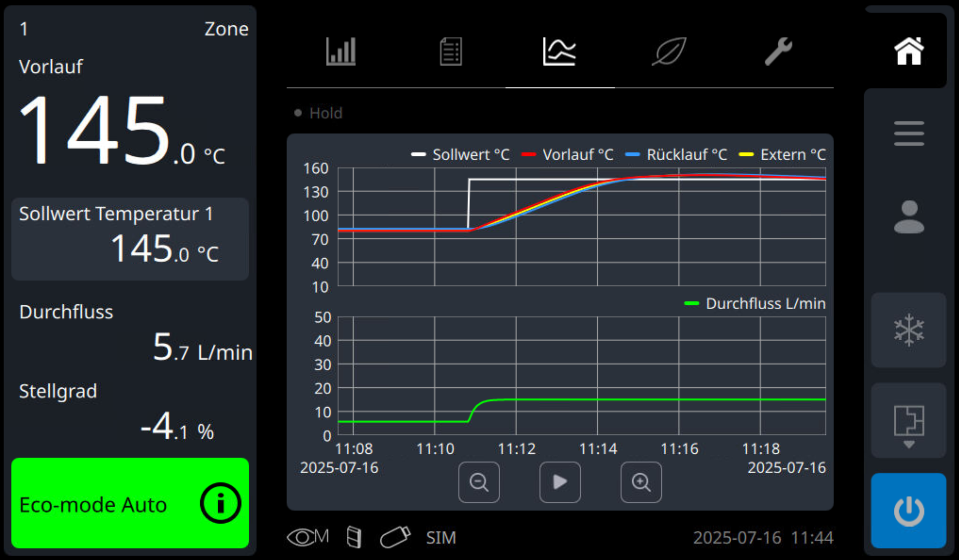The image size is (959, 560).
Task: Toggle the Vorlauf °C legend swatch
Action: coord(529,155)
